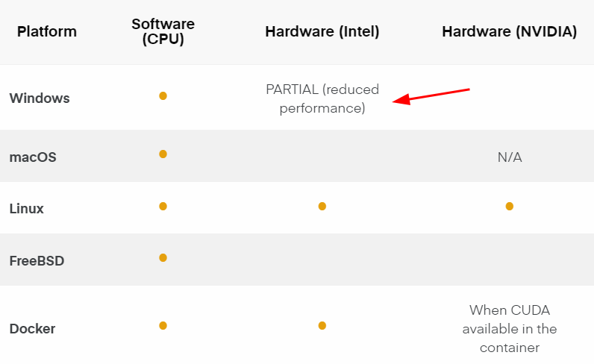Click the red arrow annotation
The height and width of the screenshot is (364, 594).
(x=431, y=96)
